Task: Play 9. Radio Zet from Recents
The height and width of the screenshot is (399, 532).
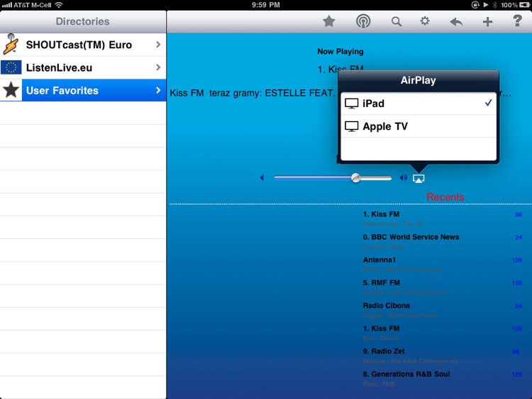Action: 443,356
